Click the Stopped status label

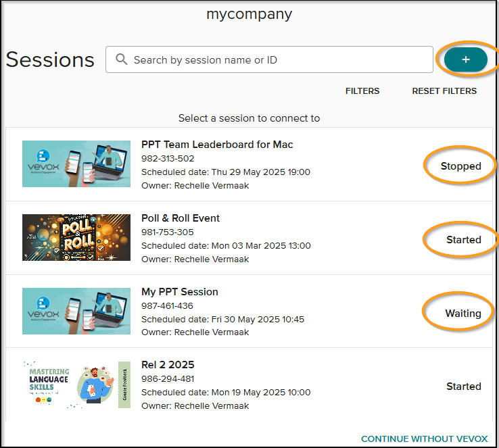(461, 166)
